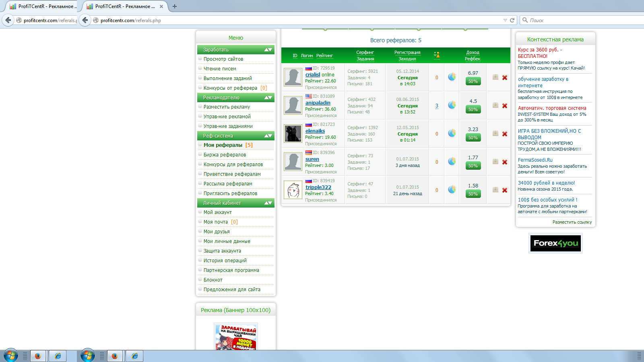This screenshot has width=644, height=362.
Task: Sort table by Доход header
Action: [x=473, y=52]
